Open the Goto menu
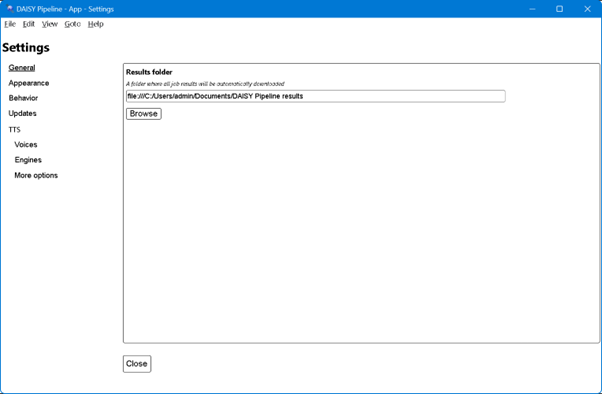Screen dimensions: 602x394 coord(73,24)
